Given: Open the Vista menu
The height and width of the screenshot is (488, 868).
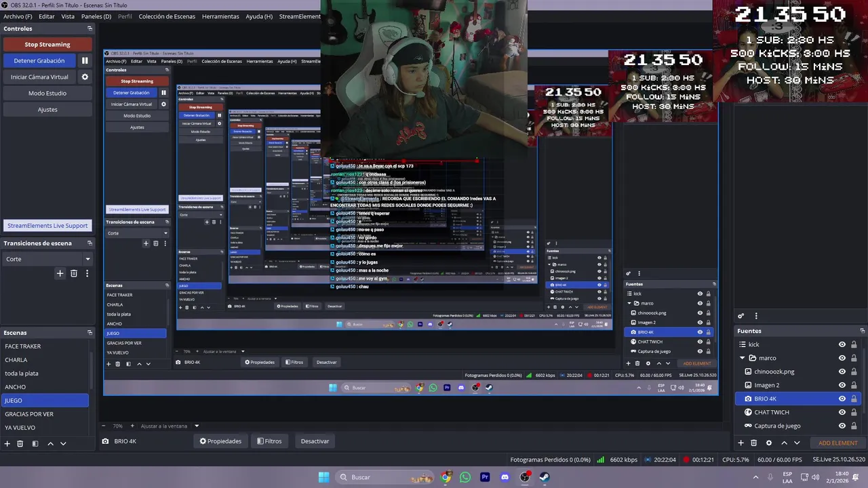Looking at the screenshot, I should (x=68, y=16).
